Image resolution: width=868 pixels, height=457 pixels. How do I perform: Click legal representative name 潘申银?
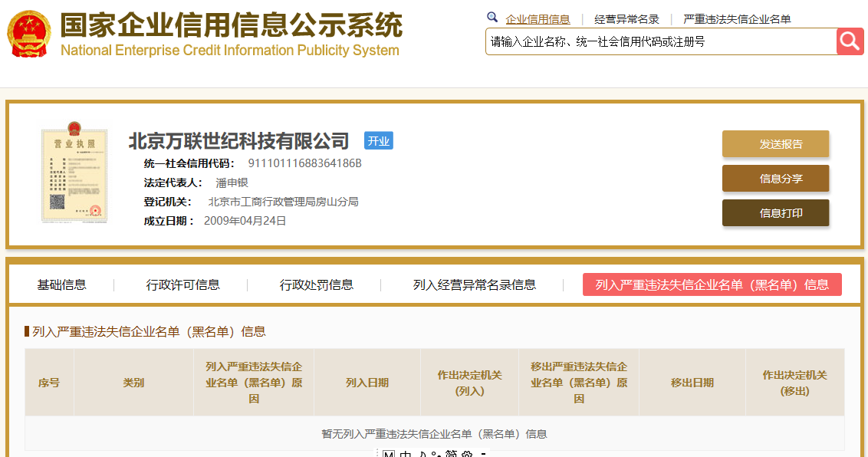pyautogui.click(x=232, y=182)
